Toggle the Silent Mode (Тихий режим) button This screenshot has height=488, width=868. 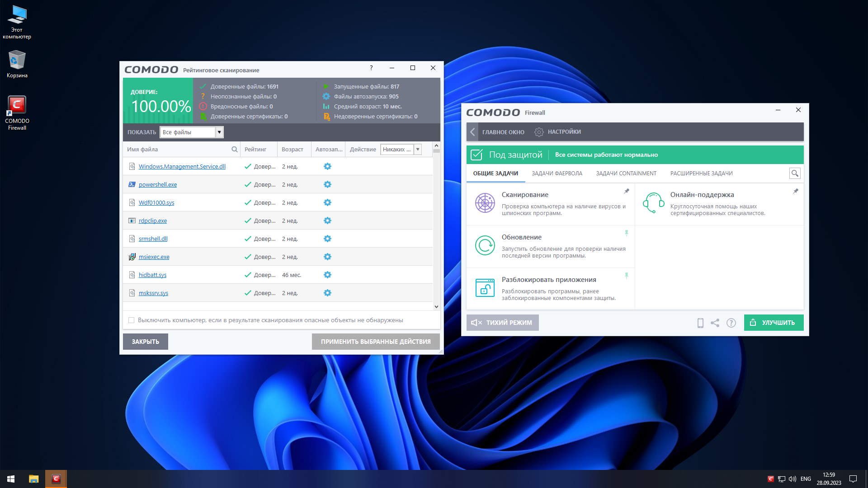click(x=502, y=323)
